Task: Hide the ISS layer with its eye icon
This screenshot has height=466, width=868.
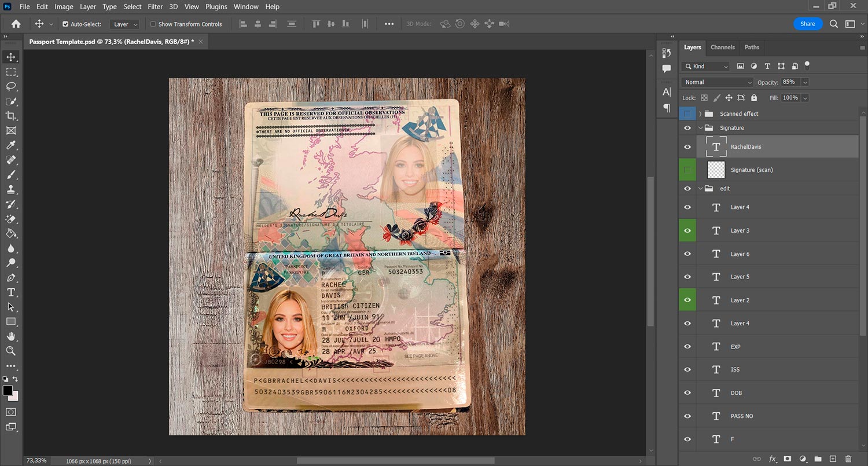Action: point(687,370)
